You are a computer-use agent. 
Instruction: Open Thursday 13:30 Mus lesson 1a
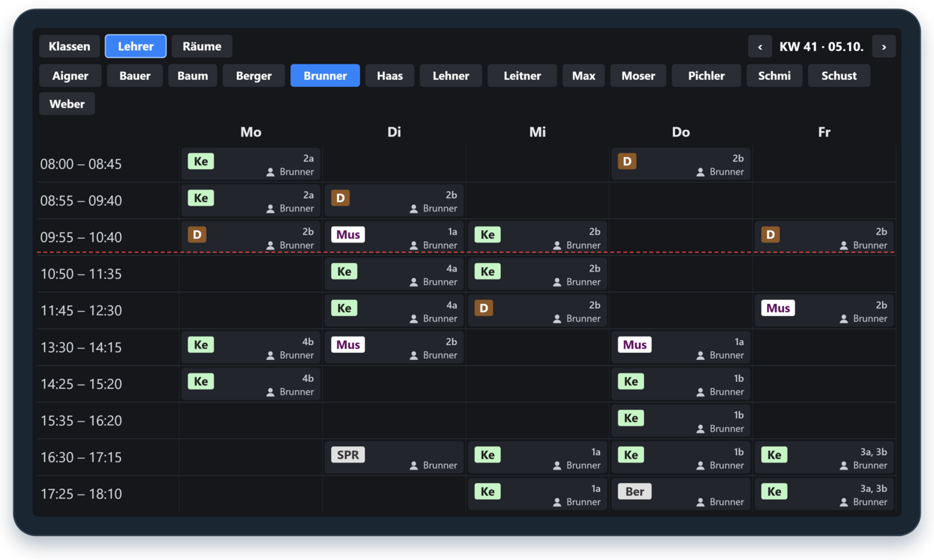click(681, 348)
